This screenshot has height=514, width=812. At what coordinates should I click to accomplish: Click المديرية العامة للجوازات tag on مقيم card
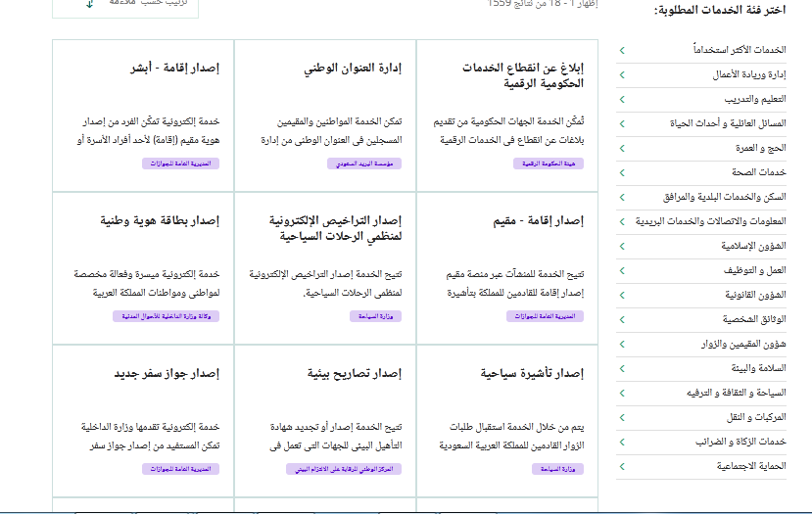[545, 316]
